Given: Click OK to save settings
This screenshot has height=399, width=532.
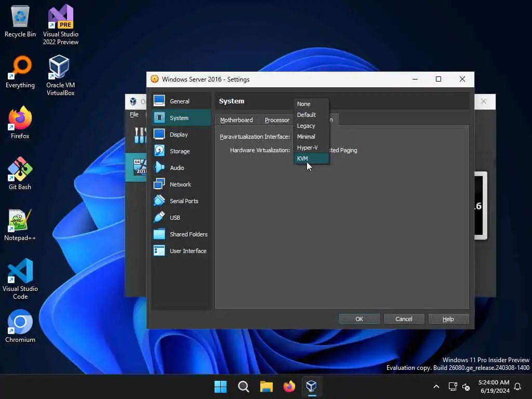Looking at the screenshot, I should [x=360, y=319].
